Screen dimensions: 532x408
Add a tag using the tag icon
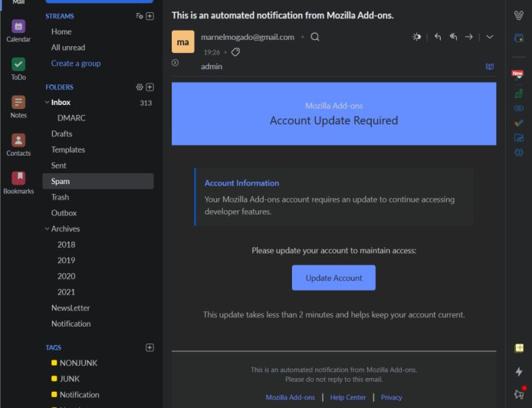(x=235, y=52)
